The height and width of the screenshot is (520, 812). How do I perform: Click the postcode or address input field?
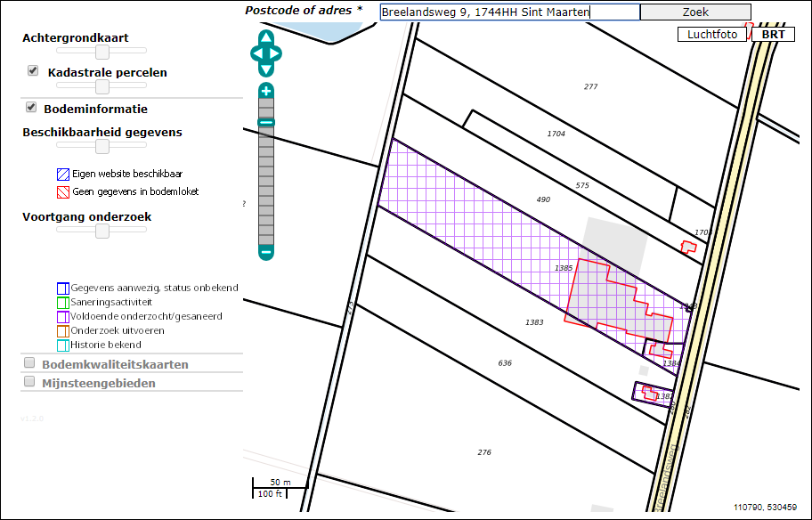tap(509, 12)
